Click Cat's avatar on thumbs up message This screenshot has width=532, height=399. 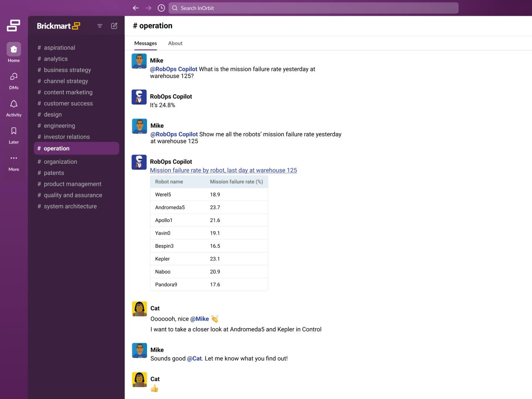pyautogui.click(x=139, y=379)
